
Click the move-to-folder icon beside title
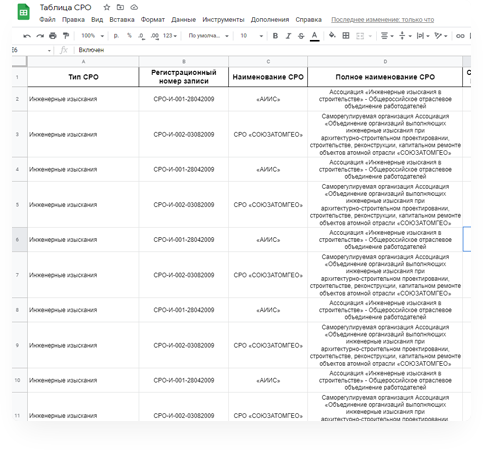(120, 7)
